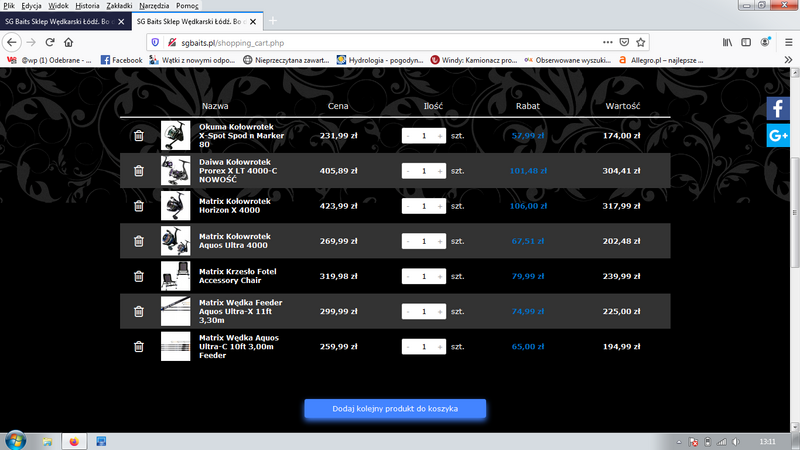Open a new browser tab

(272, 21)
